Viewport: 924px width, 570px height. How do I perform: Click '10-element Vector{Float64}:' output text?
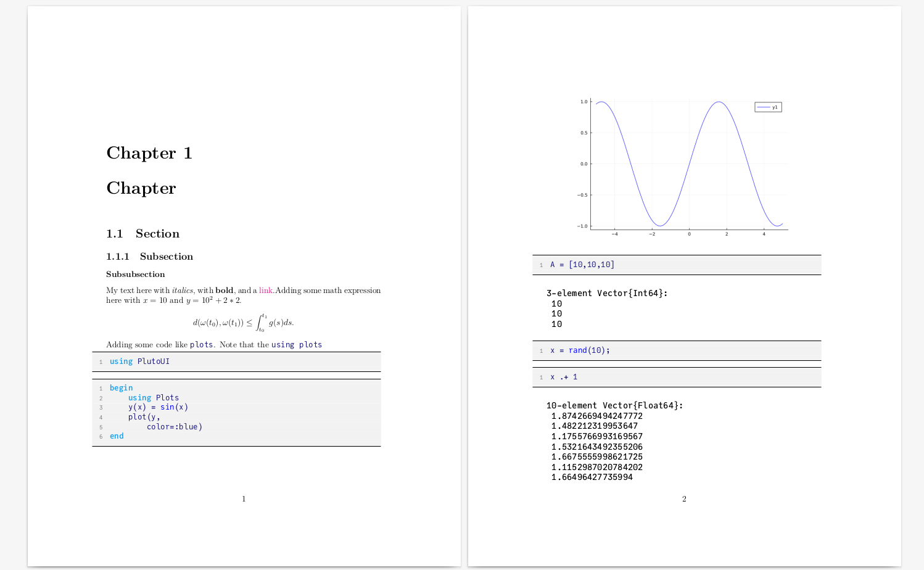click(x=614, y=406)
